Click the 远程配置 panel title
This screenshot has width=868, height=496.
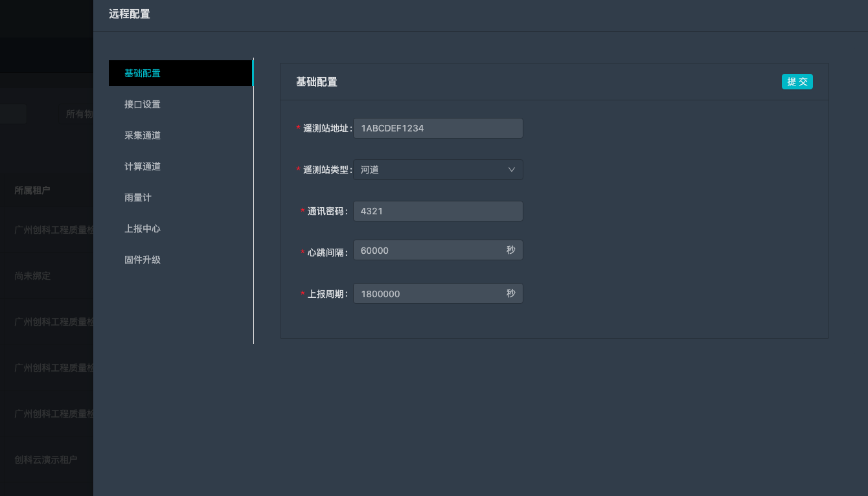point(128,14)
